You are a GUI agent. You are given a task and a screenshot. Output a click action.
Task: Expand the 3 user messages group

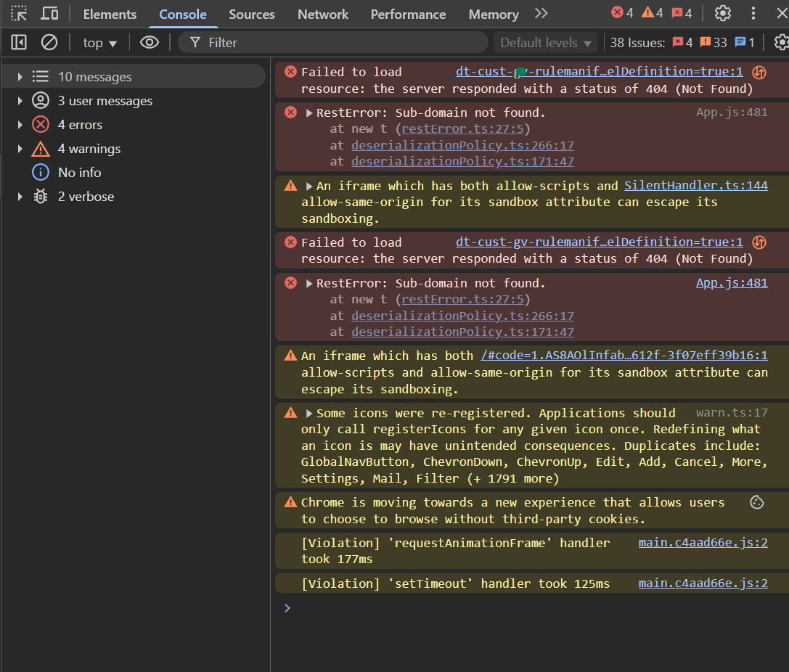20,101
